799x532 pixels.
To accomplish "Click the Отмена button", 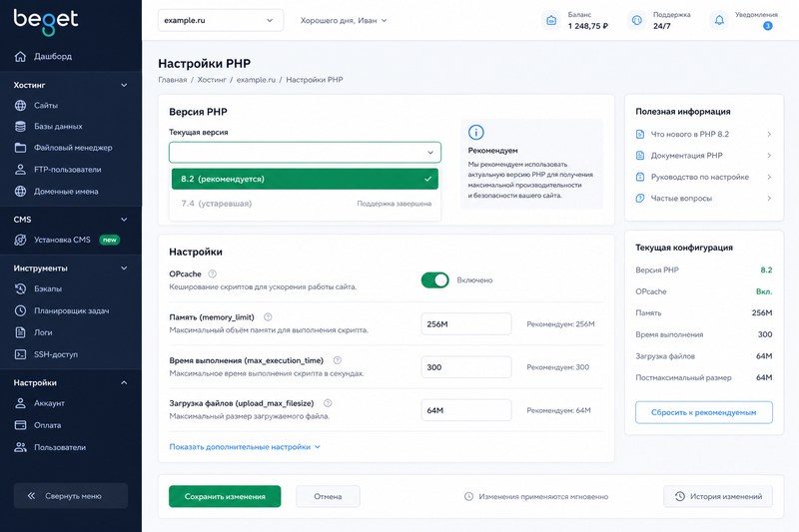I will point(328,496).
